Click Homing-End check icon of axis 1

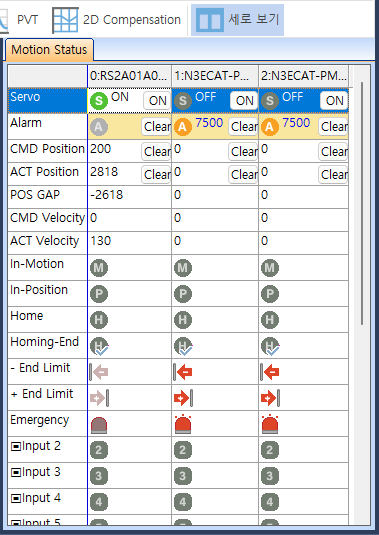[x=183, y=347]
